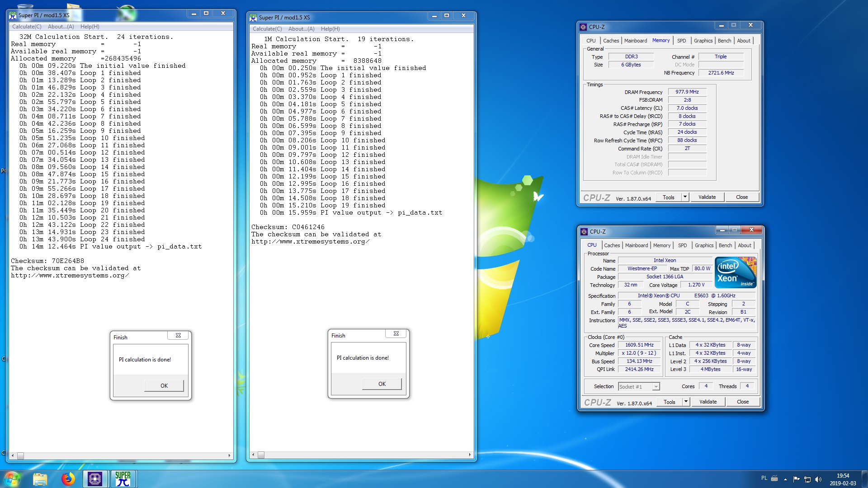Click the 32M Super PI title bar icon
868x488 pixels.
(13, 15)
